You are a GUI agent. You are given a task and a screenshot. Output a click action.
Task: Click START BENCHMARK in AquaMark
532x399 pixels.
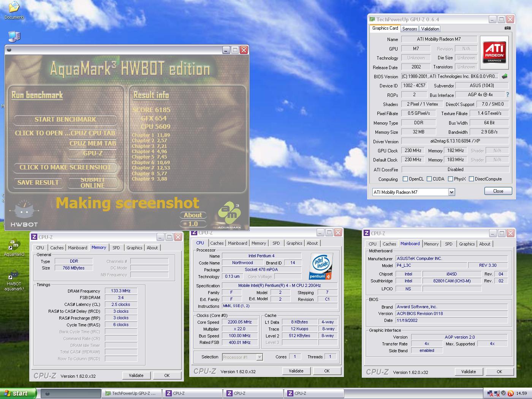pyautogui.click(x=65, y=119)
